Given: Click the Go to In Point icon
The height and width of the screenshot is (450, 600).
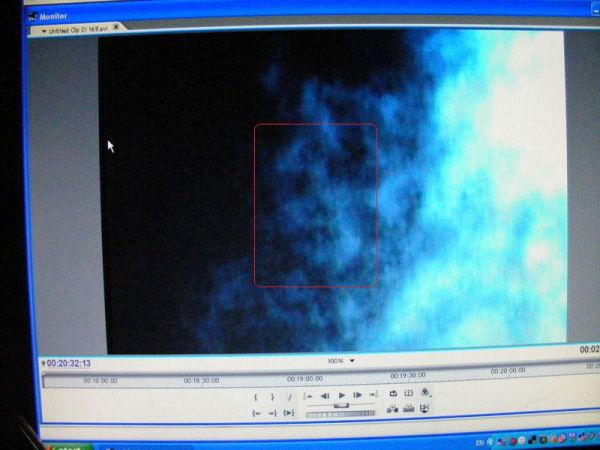Looking at the screenshot, I should coord(257,412).
